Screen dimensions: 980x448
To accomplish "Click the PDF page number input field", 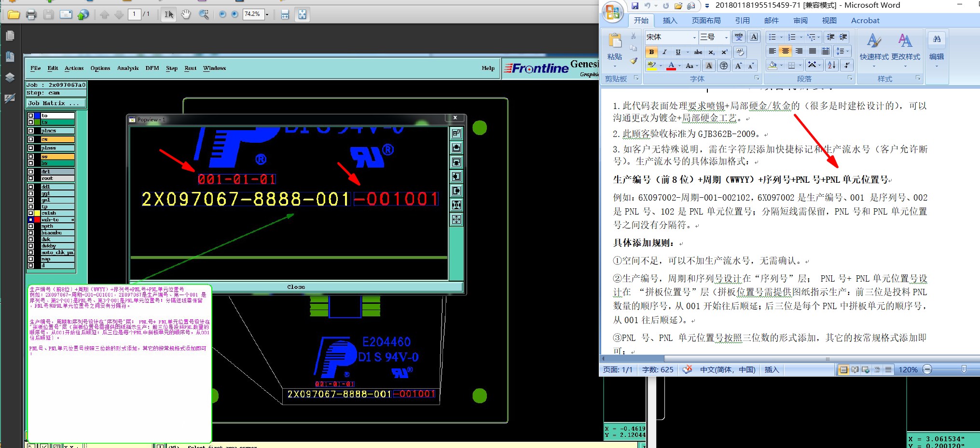I will tap(134, 14).
